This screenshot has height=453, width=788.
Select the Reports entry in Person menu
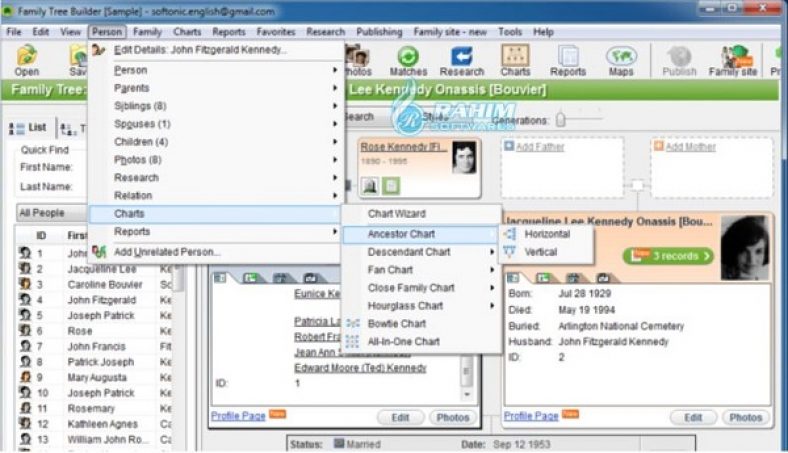pyautogui.click(x=132, y=231)
